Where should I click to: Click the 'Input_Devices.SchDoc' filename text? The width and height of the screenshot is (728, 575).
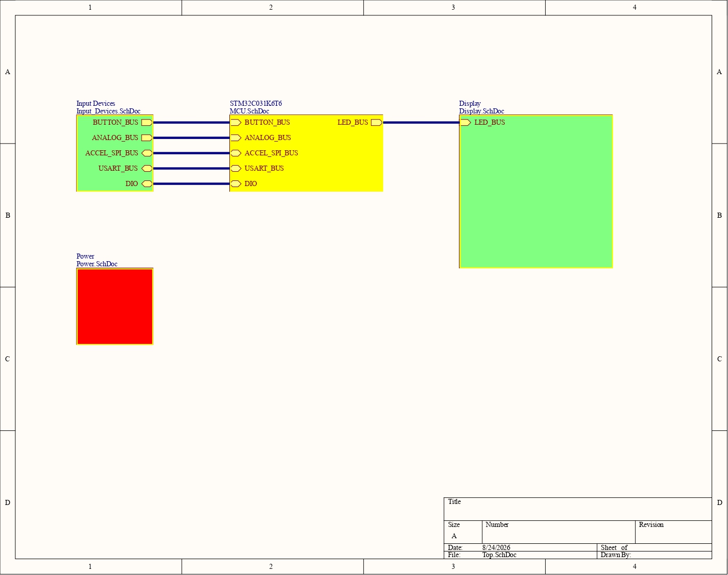point(108,111)
